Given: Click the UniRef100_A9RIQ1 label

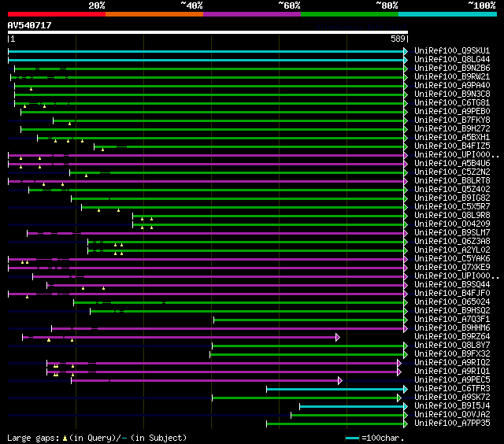Looking at the screenshot, I should click(452, 372).
